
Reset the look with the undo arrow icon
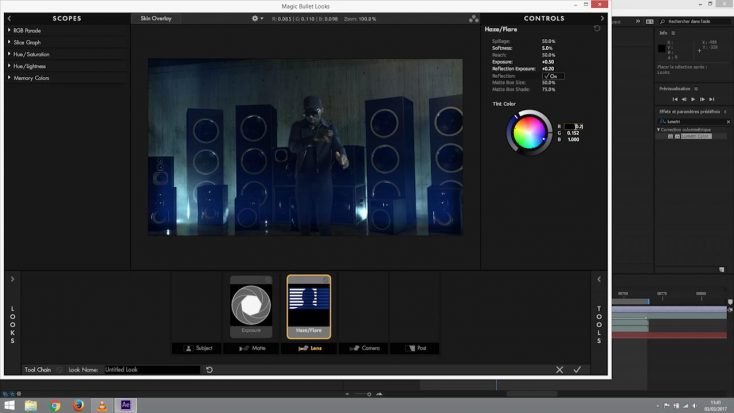(209, 369)
